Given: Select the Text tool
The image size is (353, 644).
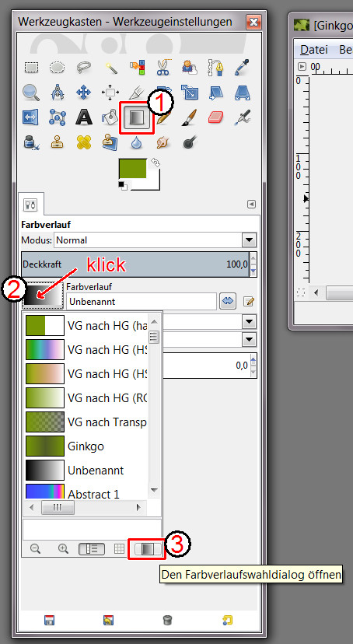Looking at the screenshot, I should tap(84, 117).
